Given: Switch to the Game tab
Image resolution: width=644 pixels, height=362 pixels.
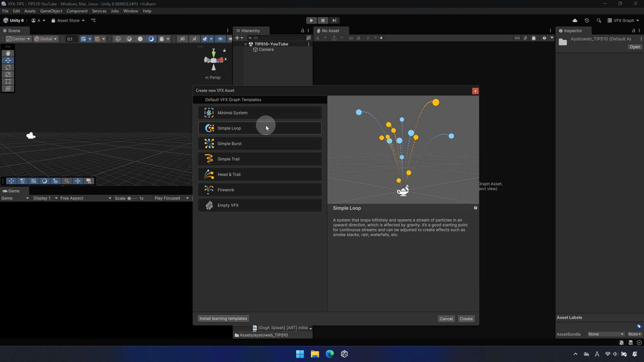Looking at the screenshot, I should pos(11,191).
